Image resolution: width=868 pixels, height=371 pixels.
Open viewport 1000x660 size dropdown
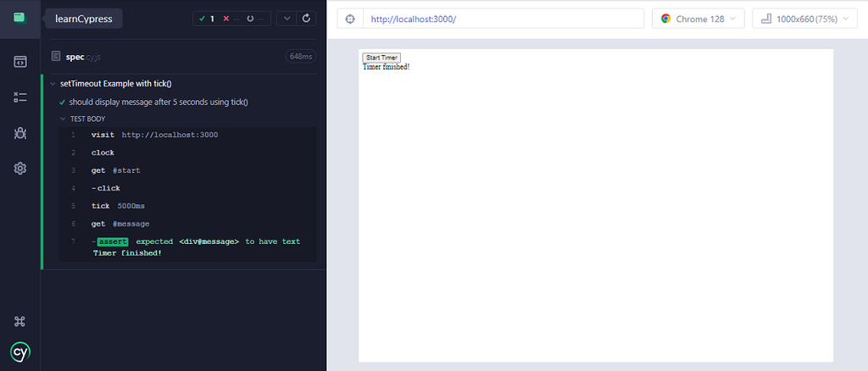[x=805, y=19]
